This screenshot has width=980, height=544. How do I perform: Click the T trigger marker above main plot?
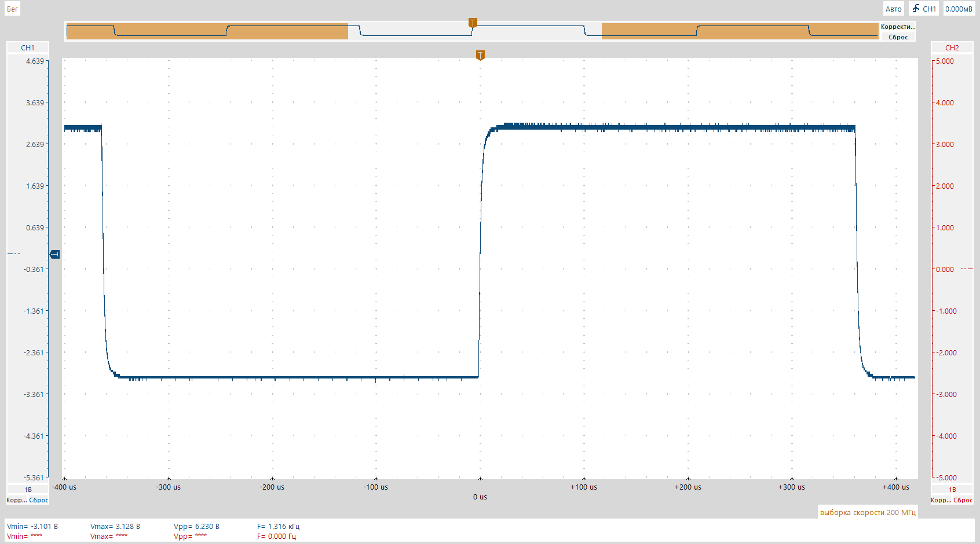click(480, 55)
